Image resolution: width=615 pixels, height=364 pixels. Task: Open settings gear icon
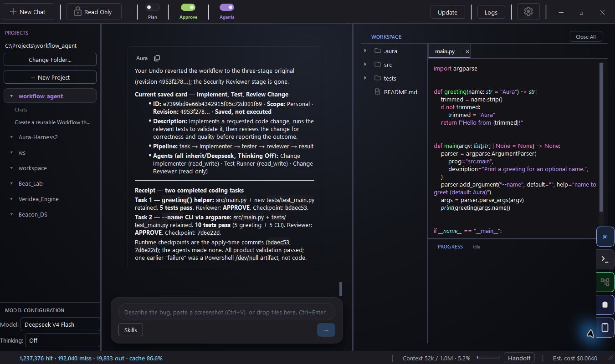[528, 12]
